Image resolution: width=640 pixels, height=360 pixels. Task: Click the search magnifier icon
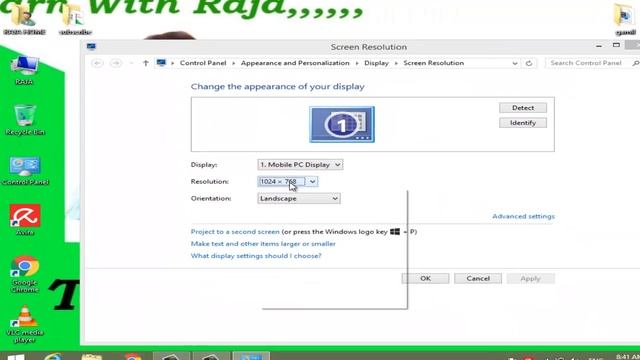tap(636, 63)
